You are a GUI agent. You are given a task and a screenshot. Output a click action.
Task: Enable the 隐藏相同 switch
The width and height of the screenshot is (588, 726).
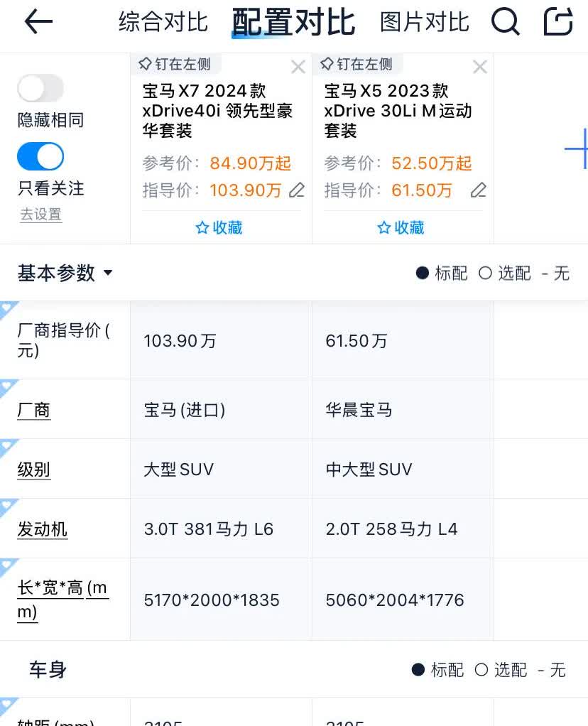pyautogui.click(x=40, y=88)
